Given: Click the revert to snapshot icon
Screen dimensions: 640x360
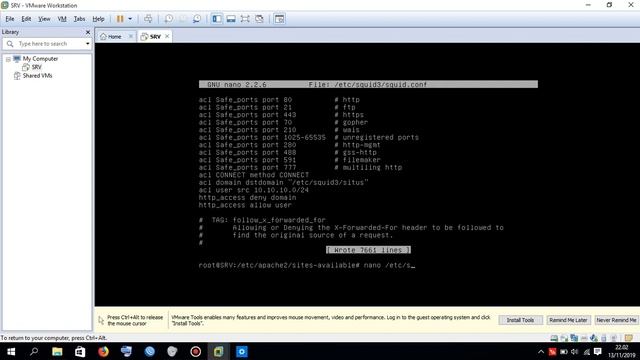Looking at the screenshot, I should pos(183,19).
